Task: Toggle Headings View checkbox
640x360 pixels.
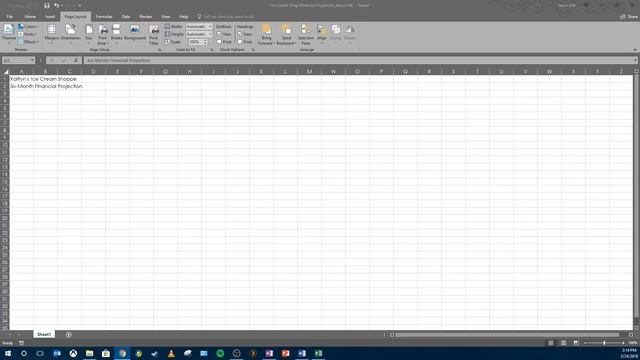Action: (240, 34)
